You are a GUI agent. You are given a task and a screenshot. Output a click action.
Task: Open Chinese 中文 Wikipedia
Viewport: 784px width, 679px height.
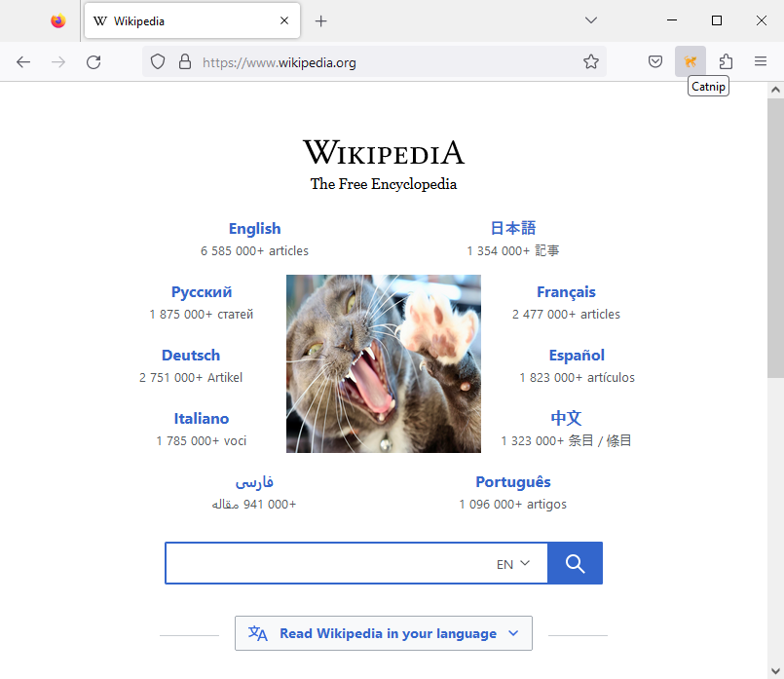[x=566, y=418]
